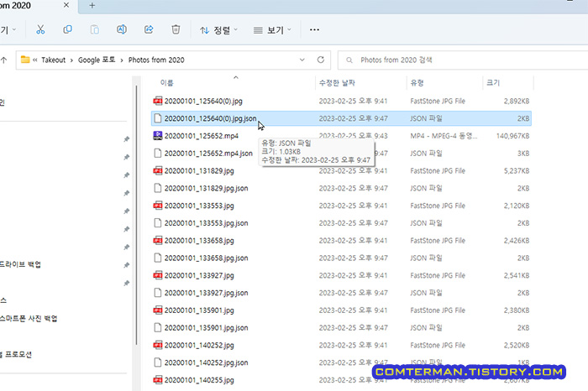Click the Delete trash can icon
Image resolution: width=588 pixels, height=391 pixels.
[176, 29]
